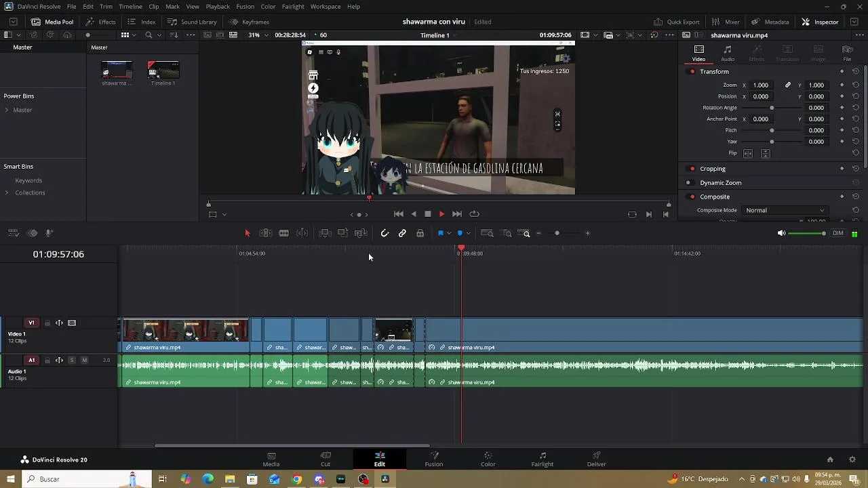Click the Insert Clip tool icon
The height and width of the screenshot is (488, 868).
325,233
